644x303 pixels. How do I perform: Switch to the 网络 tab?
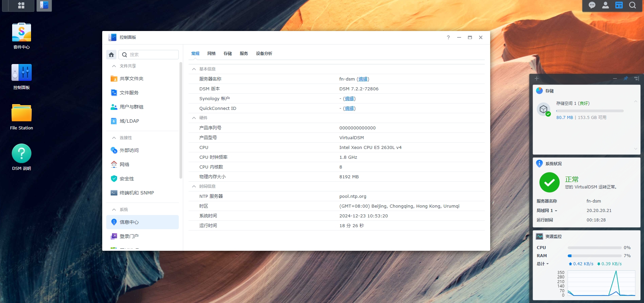coord(212,54)
